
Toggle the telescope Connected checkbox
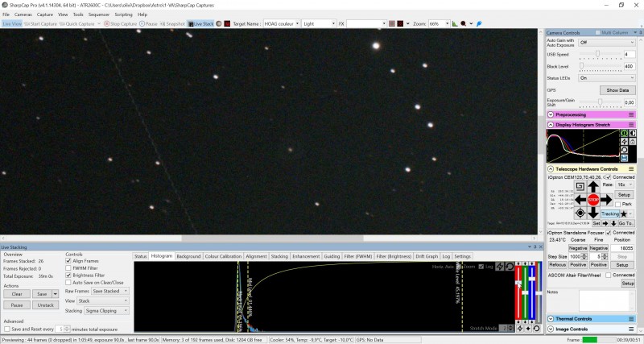click(x=609, y=177)
